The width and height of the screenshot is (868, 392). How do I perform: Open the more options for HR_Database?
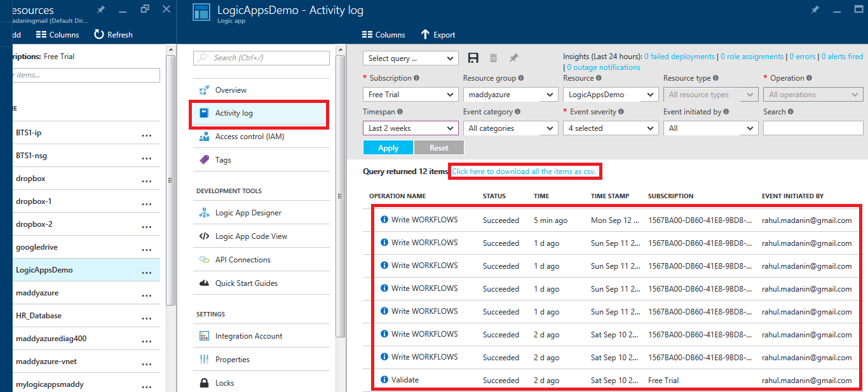(147, 317)
